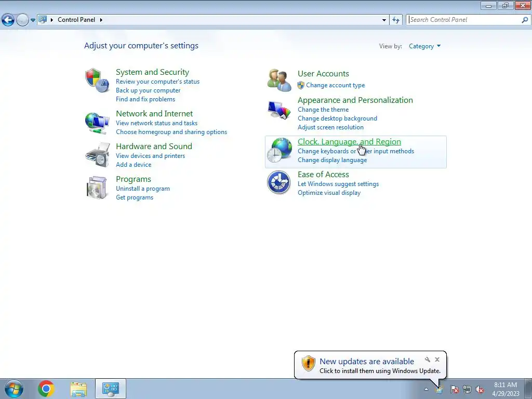Open the System and Security shield icon
Screen dimensions: 532x399
97,81
